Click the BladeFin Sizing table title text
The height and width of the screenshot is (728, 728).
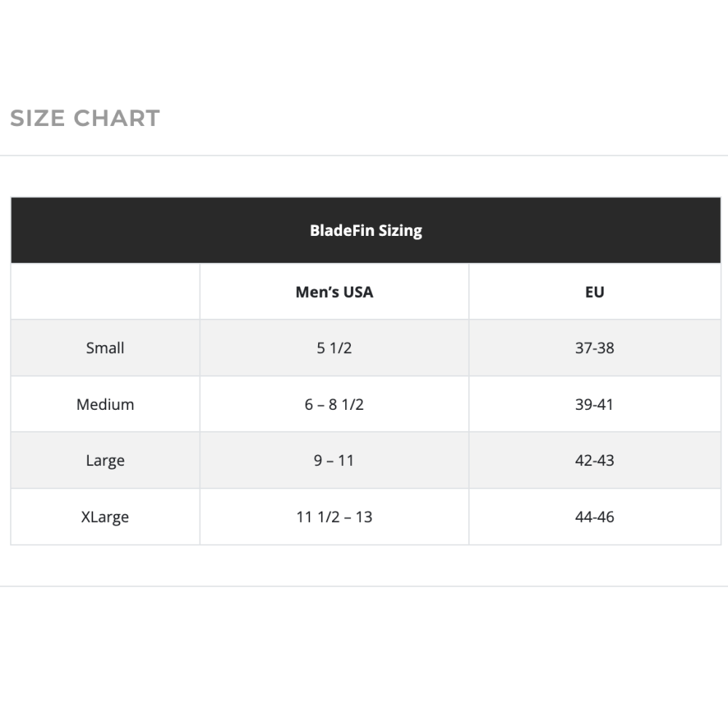(x=365, y=231)
